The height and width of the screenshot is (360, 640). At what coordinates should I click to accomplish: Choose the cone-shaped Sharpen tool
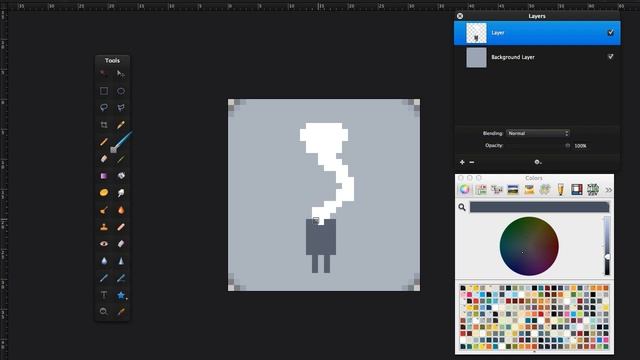(121, 261)
